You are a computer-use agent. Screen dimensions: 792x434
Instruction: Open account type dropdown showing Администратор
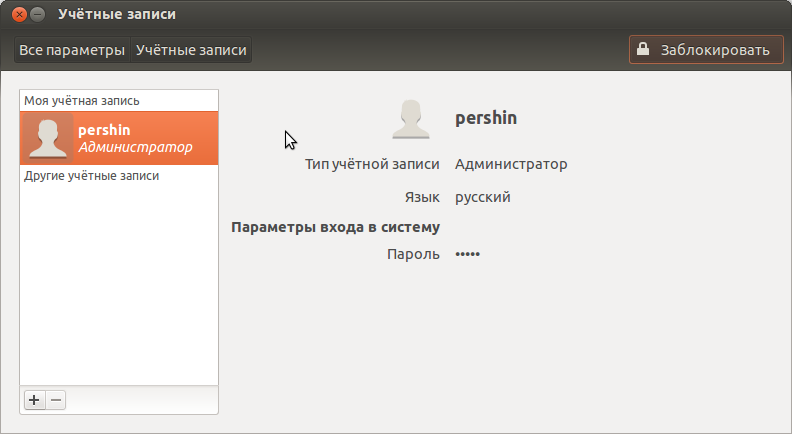pyautogui.click(x=511, y=164)
